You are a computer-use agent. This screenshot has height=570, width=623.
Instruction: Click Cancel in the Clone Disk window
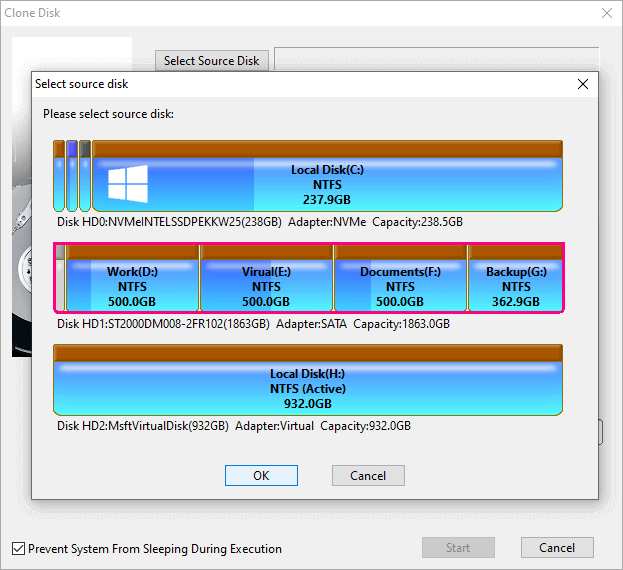click(557, 547)
